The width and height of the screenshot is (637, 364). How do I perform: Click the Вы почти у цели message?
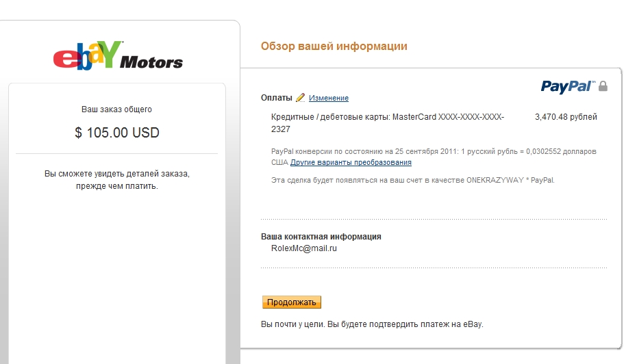[372, 324]
